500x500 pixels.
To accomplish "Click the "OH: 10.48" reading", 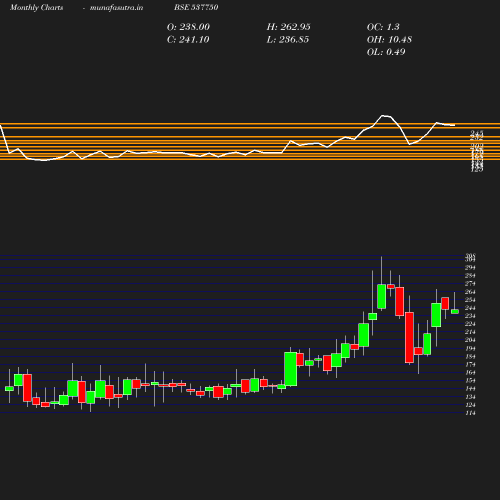I will tap(389, 40).
